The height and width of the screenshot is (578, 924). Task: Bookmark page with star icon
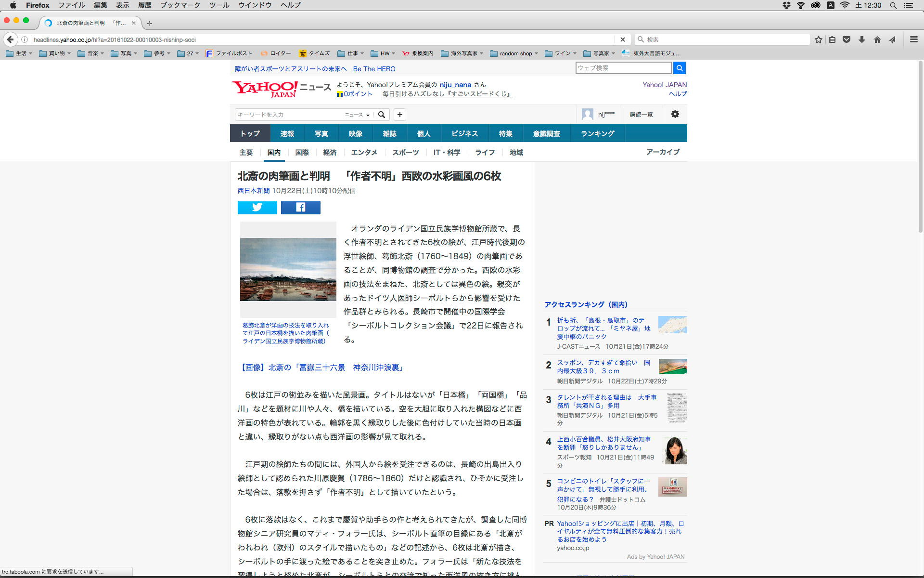click(x=818, y=39)
